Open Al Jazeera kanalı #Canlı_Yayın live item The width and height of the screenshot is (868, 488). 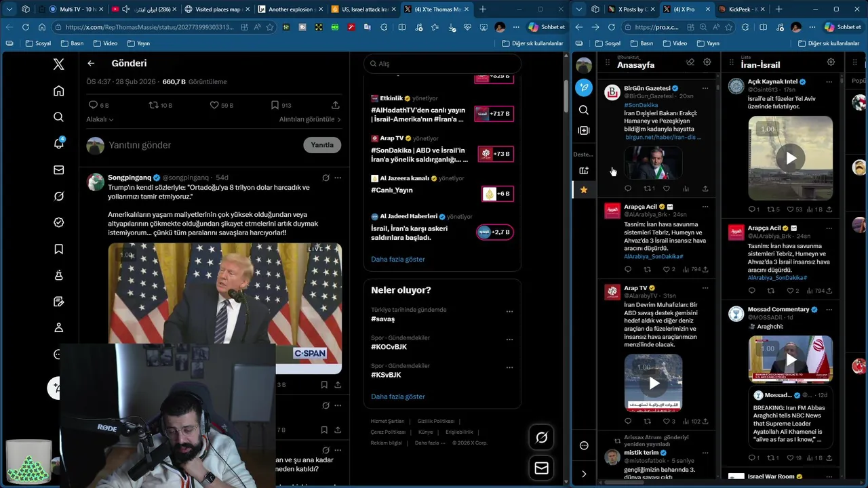[442, 189]
